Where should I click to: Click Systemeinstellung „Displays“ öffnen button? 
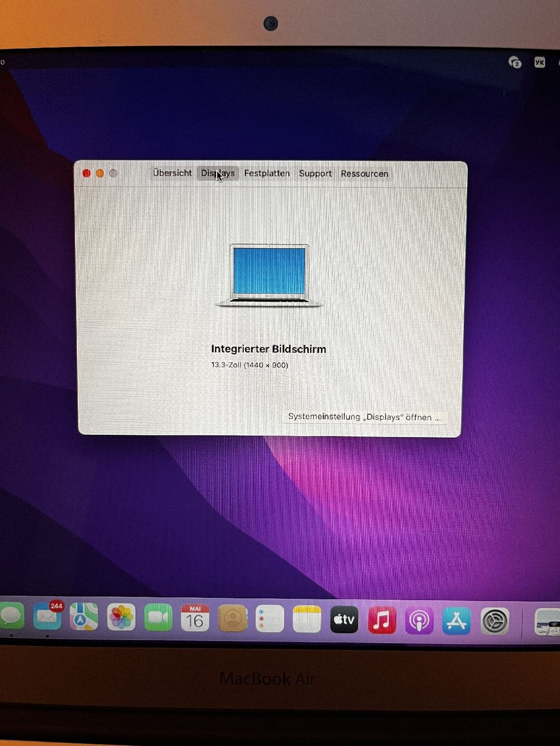[364, 417]
